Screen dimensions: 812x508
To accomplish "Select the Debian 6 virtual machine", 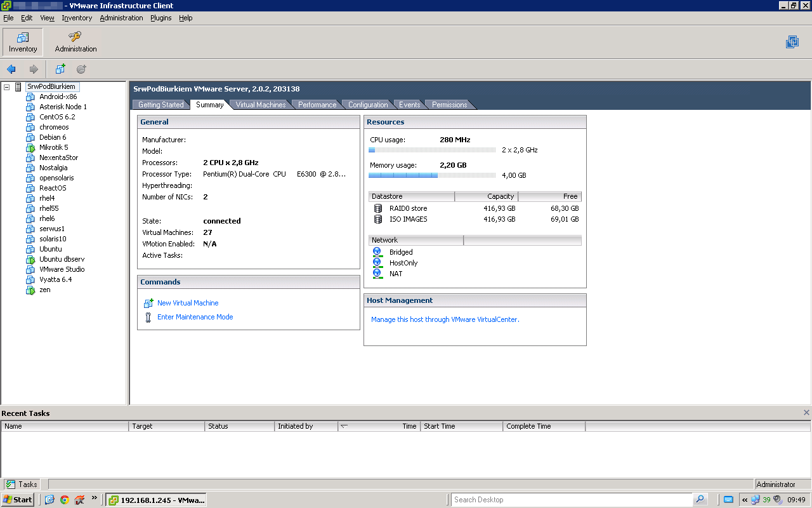I will [x=53, y=137].
